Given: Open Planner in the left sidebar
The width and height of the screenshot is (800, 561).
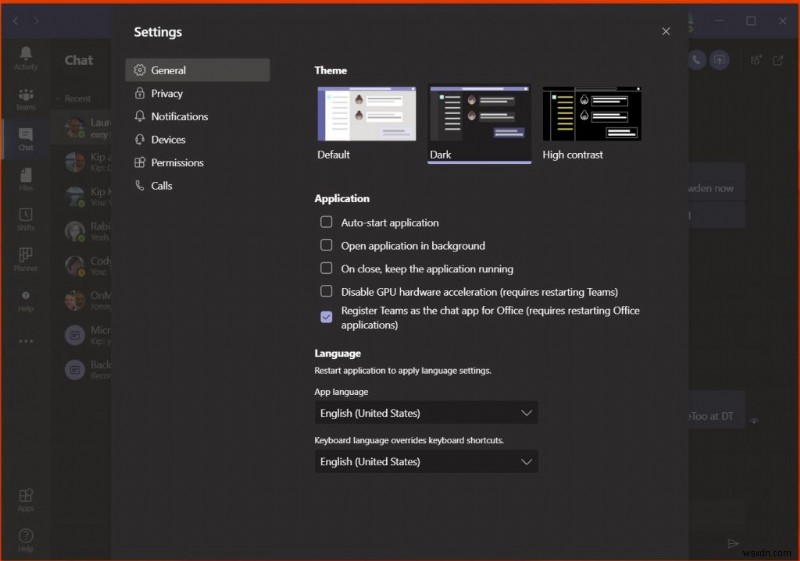Looking at the screenshot, I should click(x=26, y=260).
